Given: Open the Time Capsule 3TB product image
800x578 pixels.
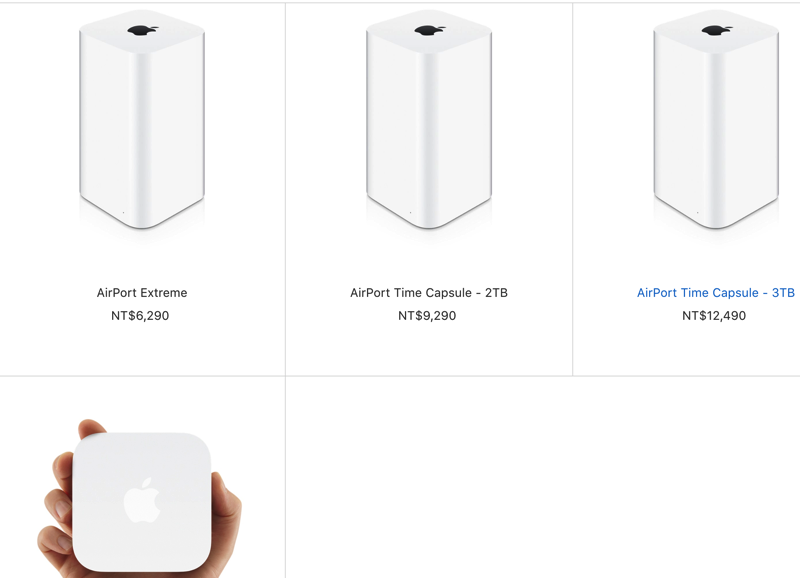Looking at the screenshot, I should [x=716, y=120].
